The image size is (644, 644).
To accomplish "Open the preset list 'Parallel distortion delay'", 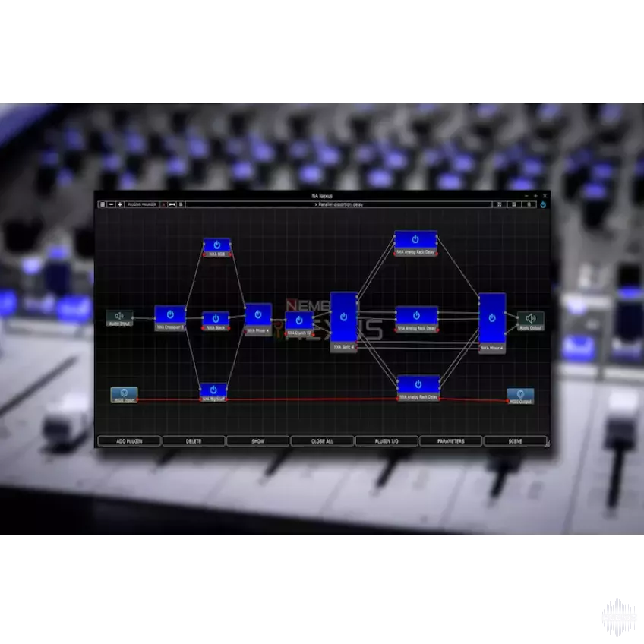I will (339, 204).
